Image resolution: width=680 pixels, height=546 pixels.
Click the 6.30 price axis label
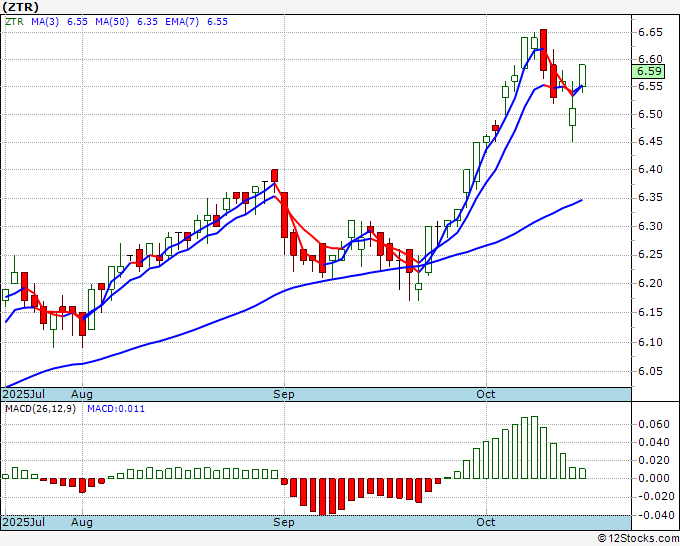(x=650, y=226)
